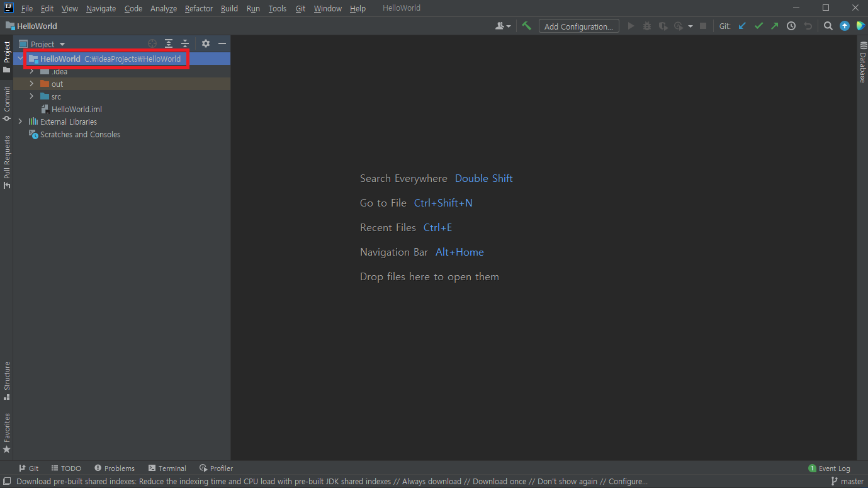
Task: Toggle the Commit tool window tab
Action: (6, 104)
